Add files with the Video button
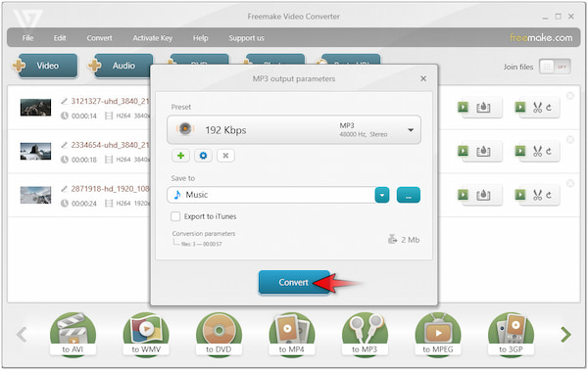Screen dimensions: 588x370 pyautogui.click(x=48, y=66)
